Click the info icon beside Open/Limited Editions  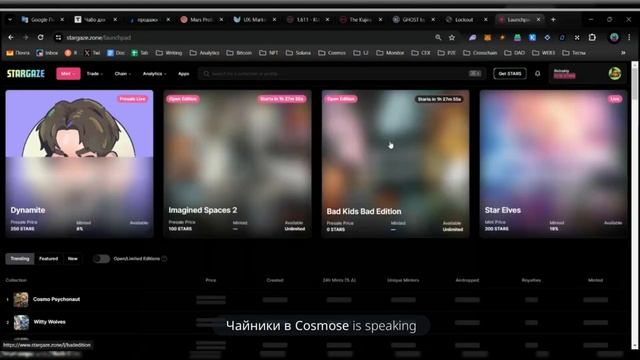[x=164, y=259]
